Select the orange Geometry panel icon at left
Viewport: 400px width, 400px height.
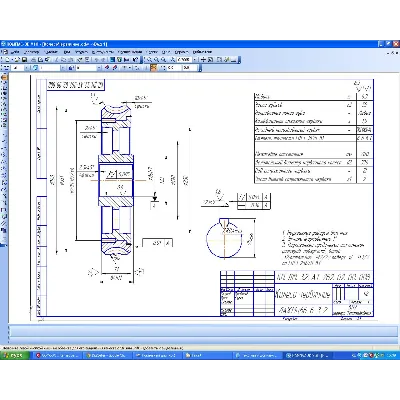[x=4, y=78]
